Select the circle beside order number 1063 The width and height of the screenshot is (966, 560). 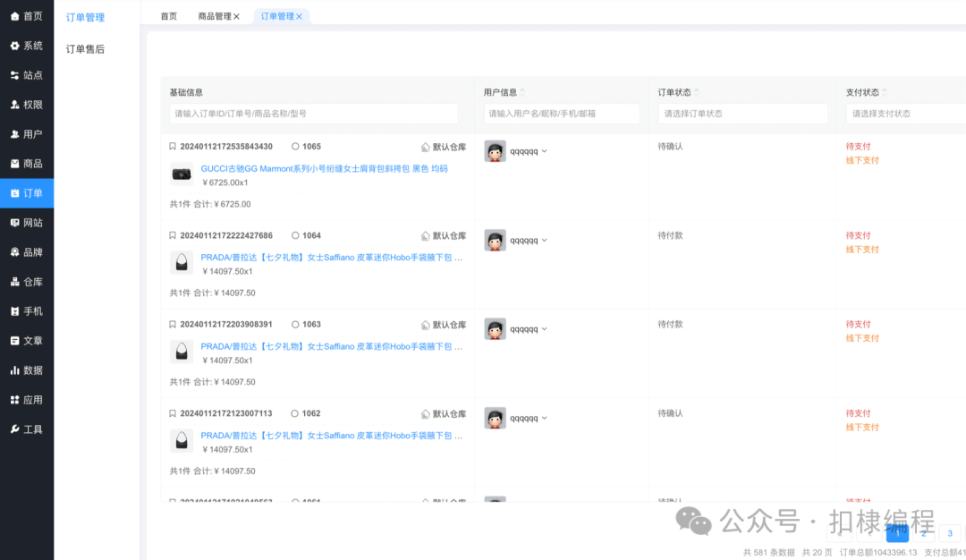pyautogui.click(x=295, y=324)
